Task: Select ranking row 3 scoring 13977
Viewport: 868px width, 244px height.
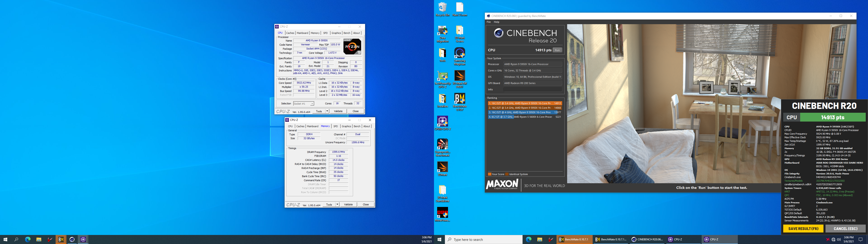Action: [525, 112]
